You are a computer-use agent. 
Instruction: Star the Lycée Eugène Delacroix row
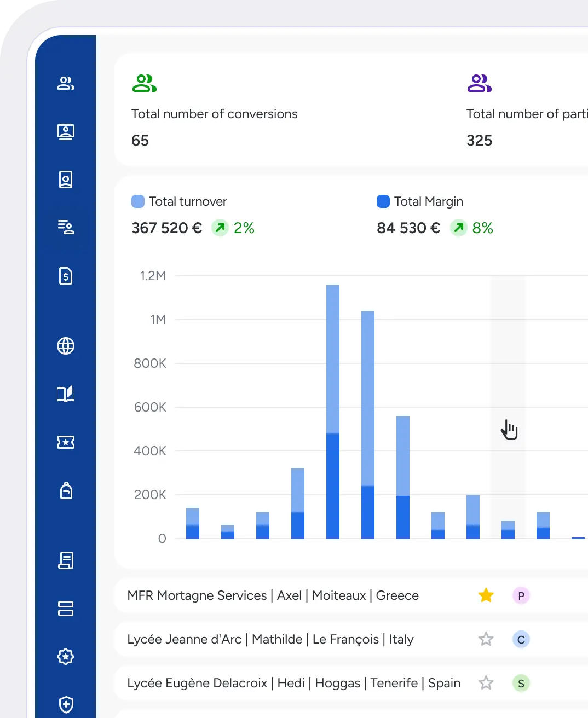coord(486,683)
